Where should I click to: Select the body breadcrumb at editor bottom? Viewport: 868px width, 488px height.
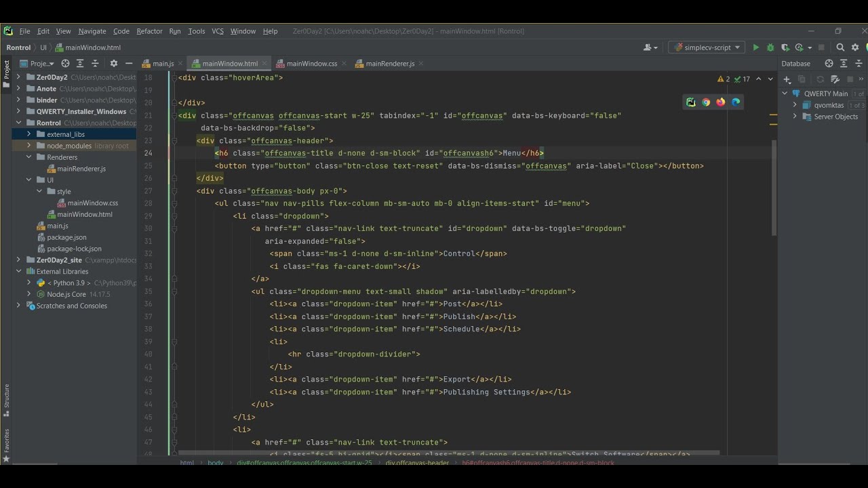(216, 463)
